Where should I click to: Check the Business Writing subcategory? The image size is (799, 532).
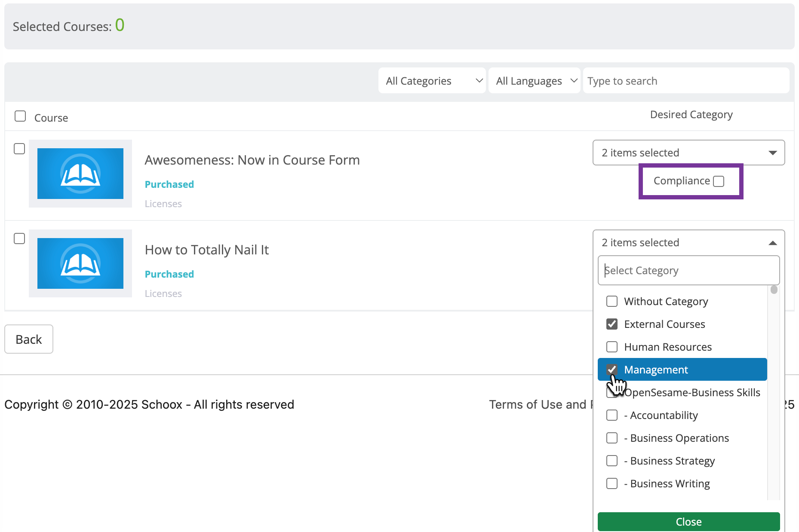tap(612, 483)
